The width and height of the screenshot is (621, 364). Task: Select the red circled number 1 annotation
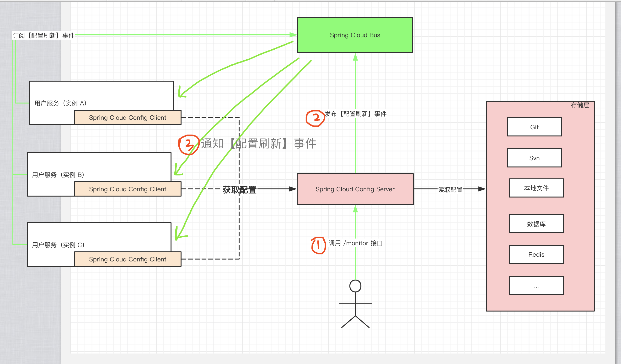(x=318, y=246)
